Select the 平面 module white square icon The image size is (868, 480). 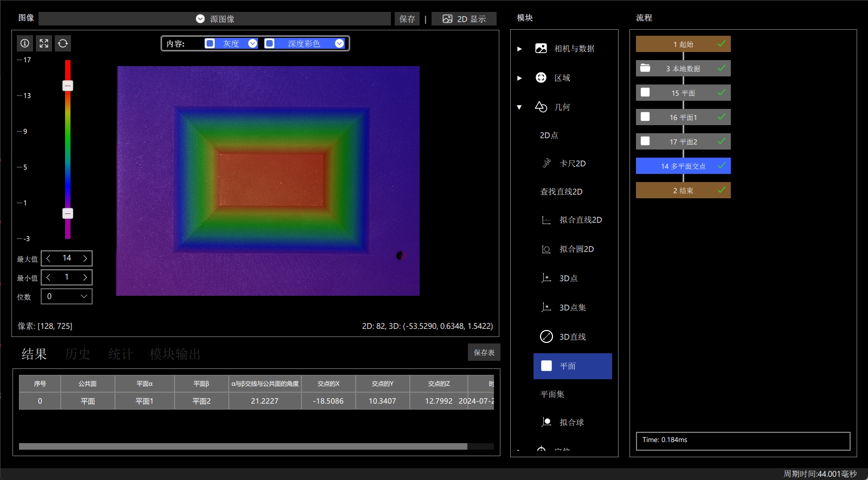546,366
